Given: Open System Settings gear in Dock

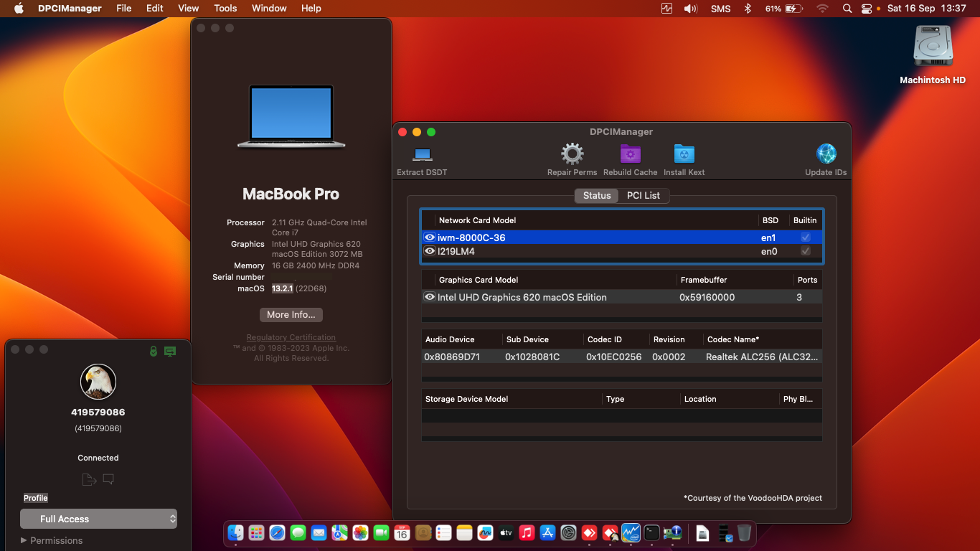Looking at the screenshot, I should tap(568, 532).
